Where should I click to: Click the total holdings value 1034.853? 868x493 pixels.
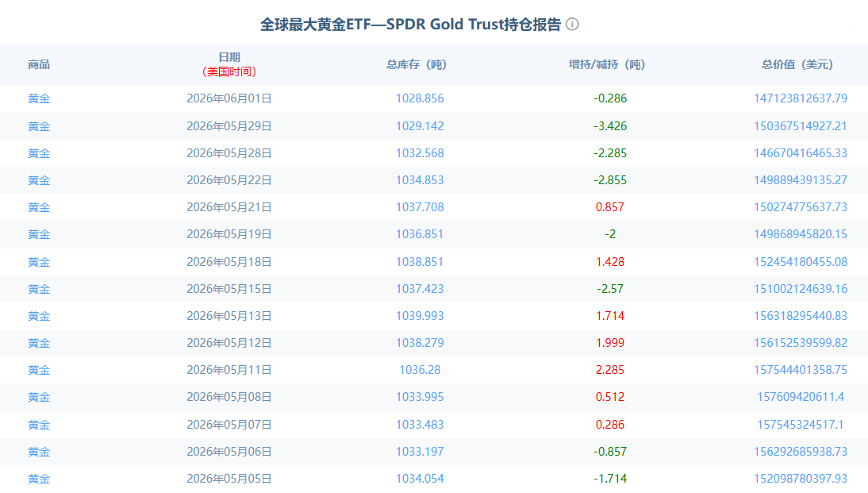coord(420,180)
